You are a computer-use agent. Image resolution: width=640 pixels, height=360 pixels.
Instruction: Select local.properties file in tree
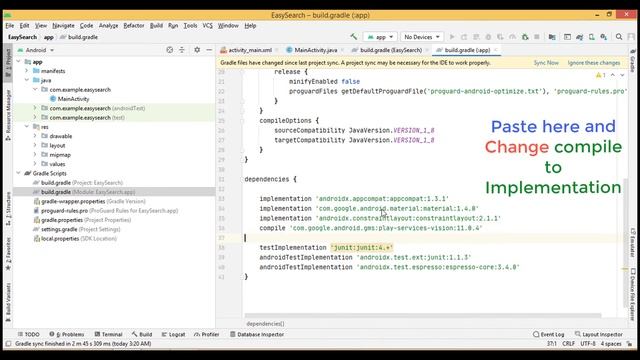[x=78, y=239]
